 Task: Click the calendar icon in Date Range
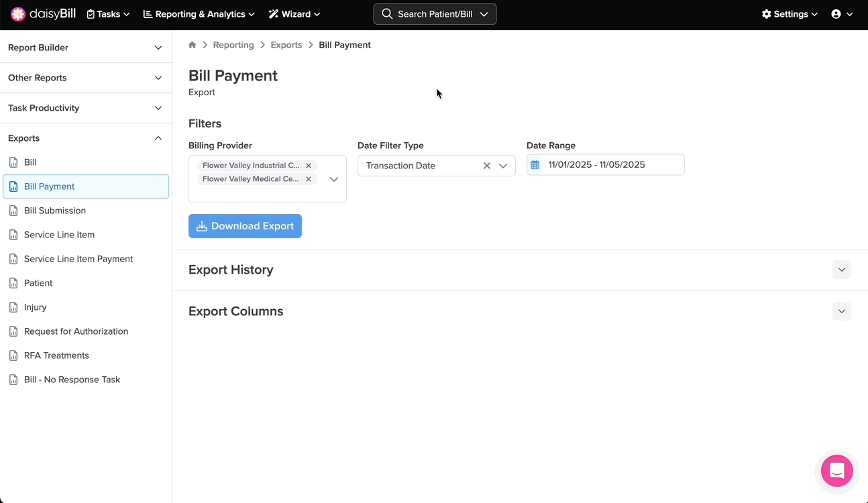click(535, 165)
